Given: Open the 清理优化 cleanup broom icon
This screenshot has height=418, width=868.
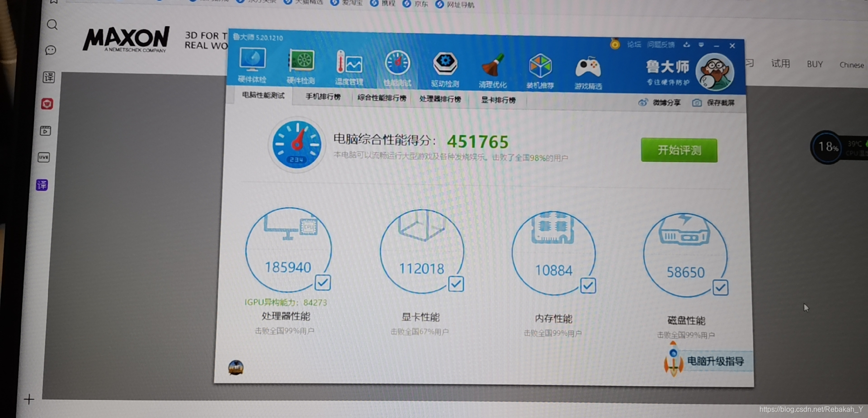Looking at the screenshot, I should click(x=494, y=68).
